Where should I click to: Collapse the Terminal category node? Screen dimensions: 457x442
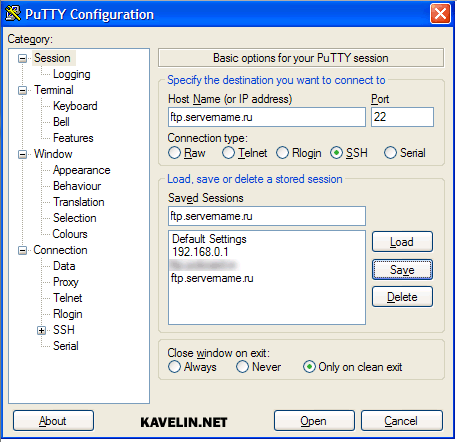point(22,90)
